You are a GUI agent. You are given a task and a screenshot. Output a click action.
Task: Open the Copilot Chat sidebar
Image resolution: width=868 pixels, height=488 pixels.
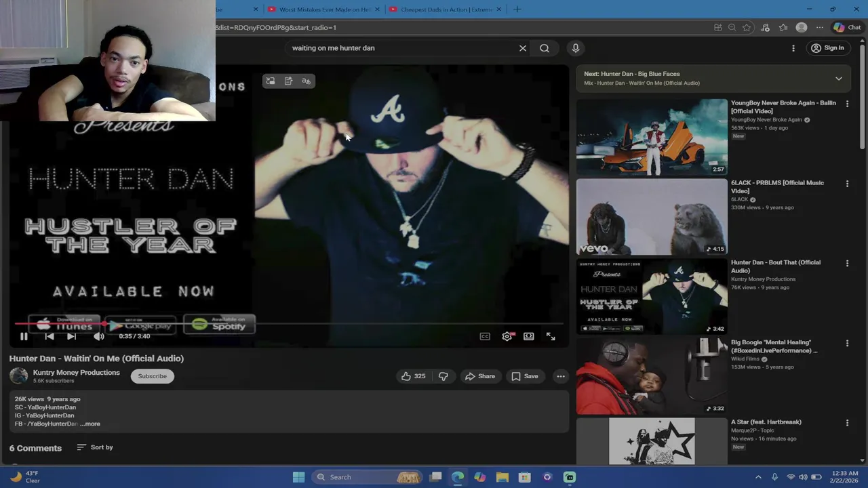[x=848, y=28]
